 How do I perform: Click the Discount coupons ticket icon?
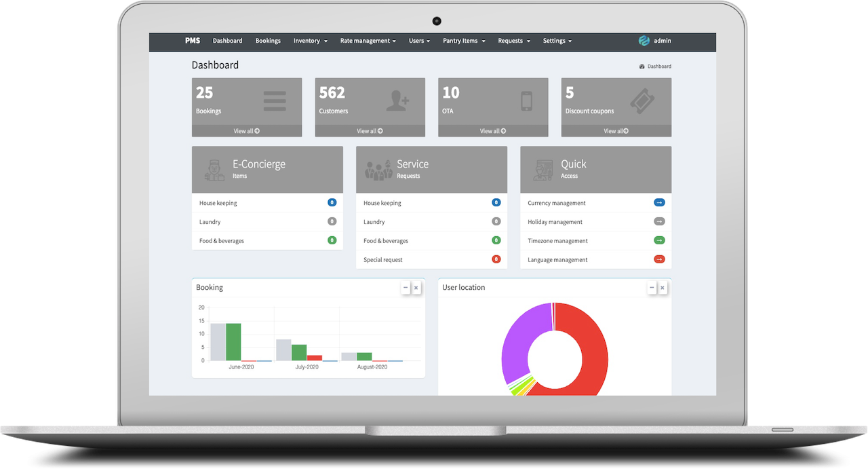[x=642, y=101]
